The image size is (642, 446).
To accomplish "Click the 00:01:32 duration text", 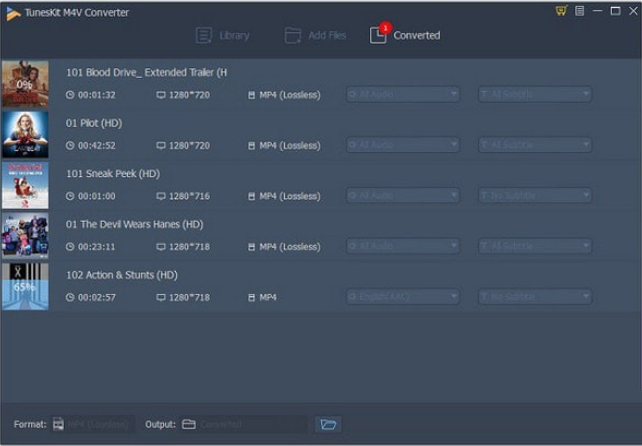I will [97, 95].
